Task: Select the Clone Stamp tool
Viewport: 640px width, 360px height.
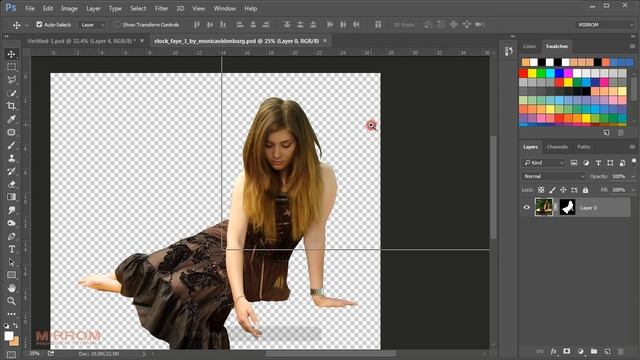Action: 11,158
